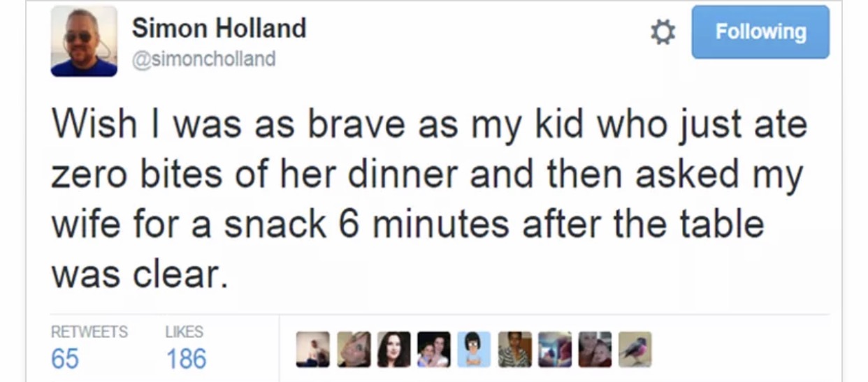The height and width of the screenshot is (382, 868).
Task: Click the cartoon girl with glasses avatar
Action: pos(475,349)
